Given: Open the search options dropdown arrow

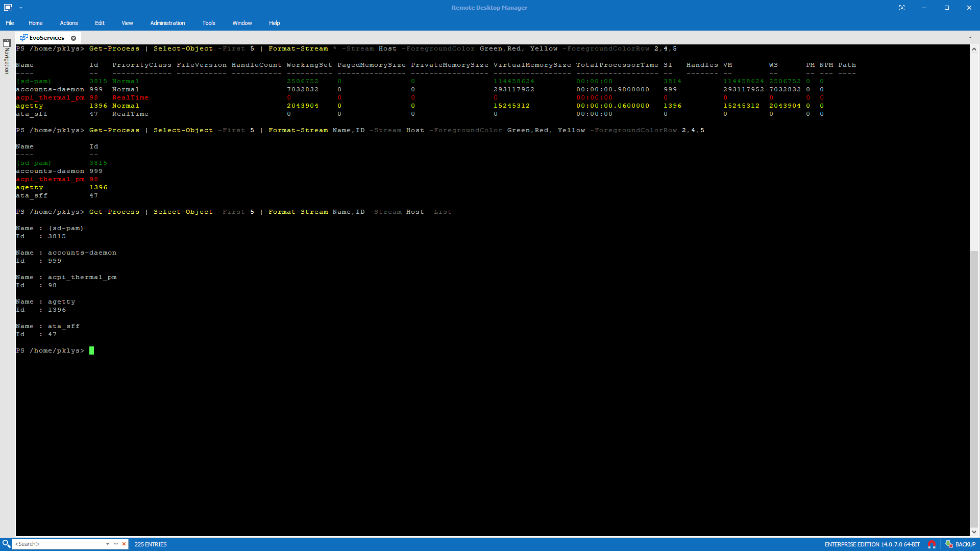Looking at the screenshot, I should click(x=107, y=544).
